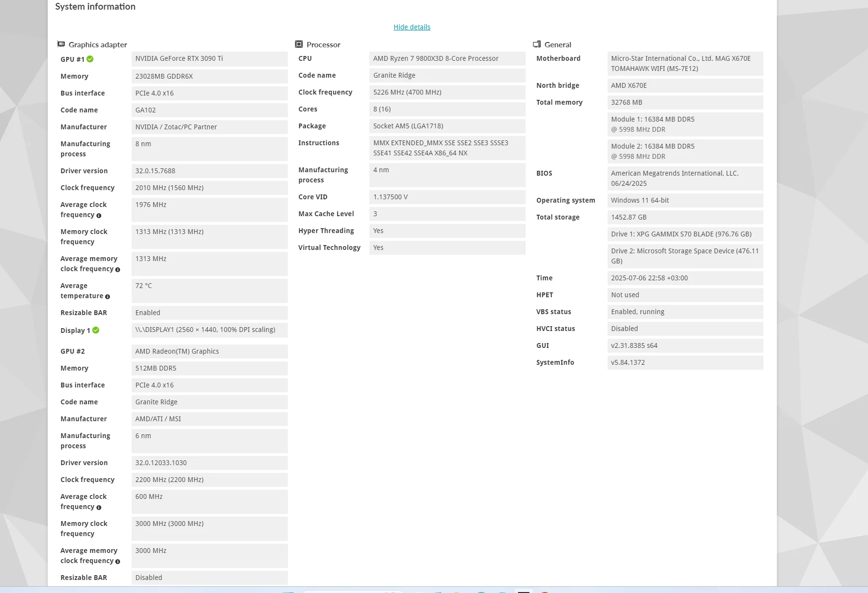Open info icon beside 600 MHz average clock label
This screenshot has height=593, width=868.
coord(99,508)
